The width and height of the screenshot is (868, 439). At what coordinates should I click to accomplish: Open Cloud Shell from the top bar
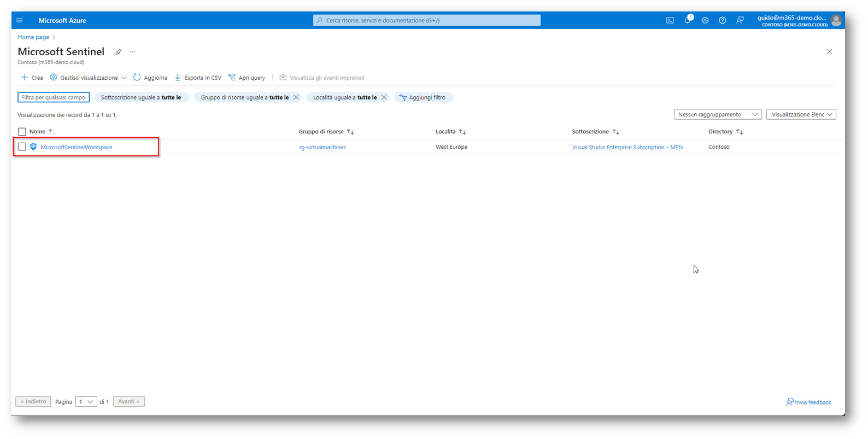[x=670, y=20]
